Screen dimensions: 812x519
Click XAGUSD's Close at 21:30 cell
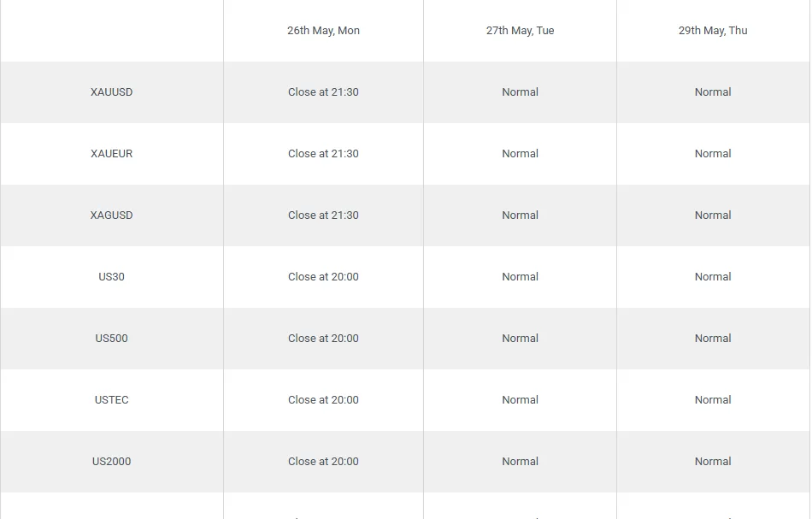[323, 215]
